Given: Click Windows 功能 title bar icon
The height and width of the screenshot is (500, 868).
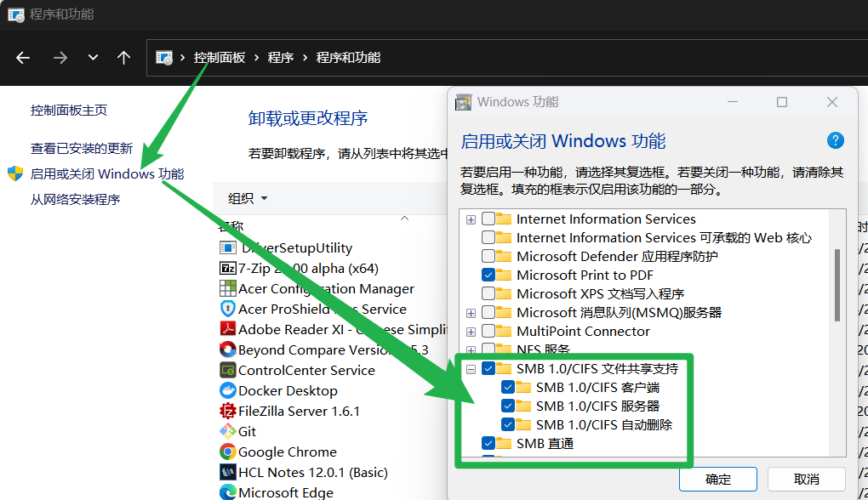Looking at the screenshot, I should coord(463,102).
